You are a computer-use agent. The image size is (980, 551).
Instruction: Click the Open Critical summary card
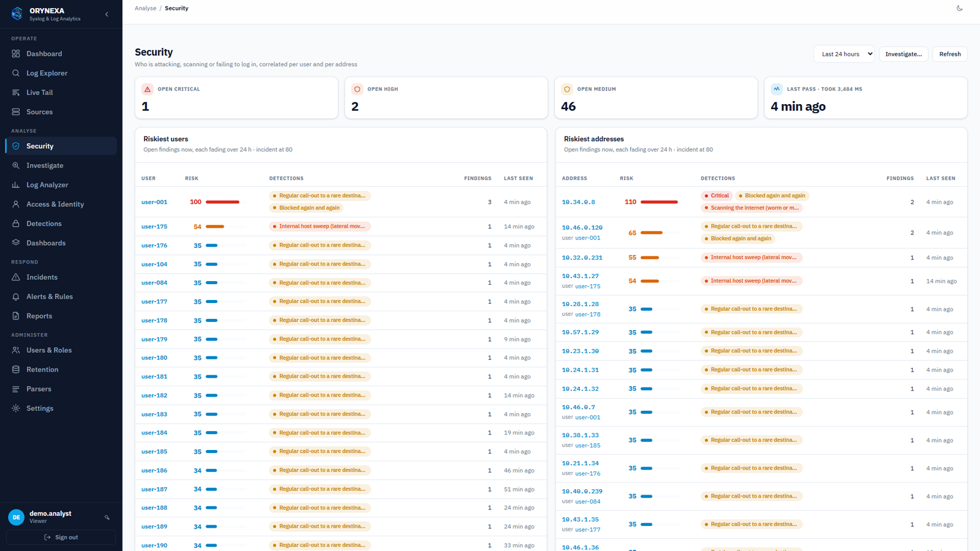click(x=236, y=98)
